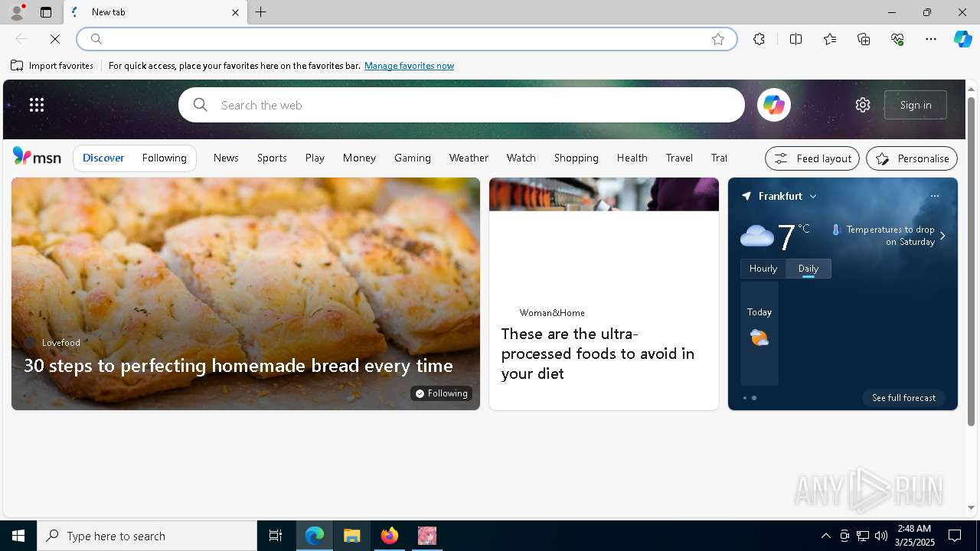This screenshot has height=551, width=980.
Task: Select the Following tab
Action: 165,158
